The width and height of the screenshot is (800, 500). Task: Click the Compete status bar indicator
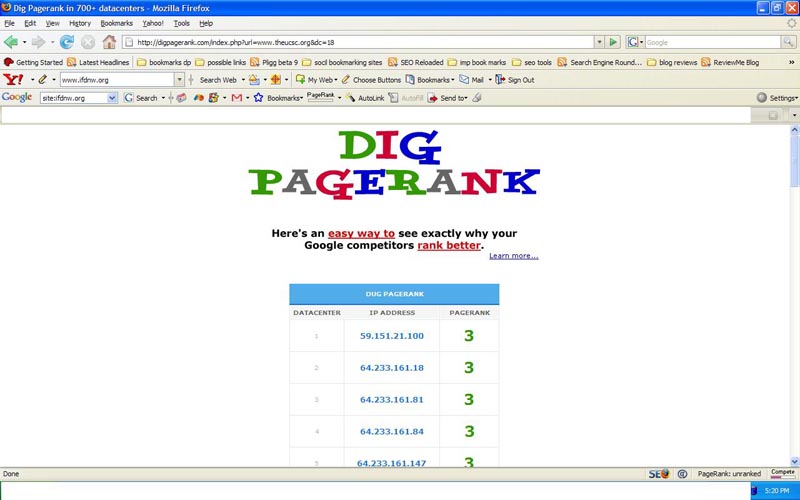[x=783, y=473]
